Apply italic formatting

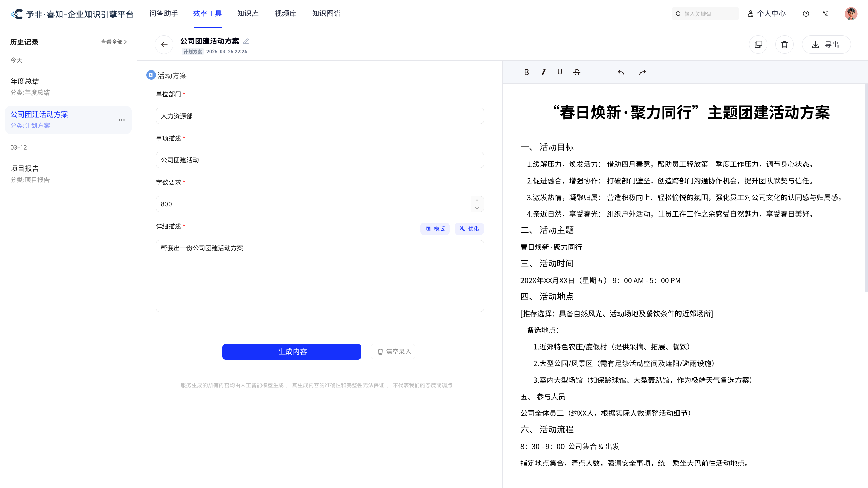[x=543, y=72]
